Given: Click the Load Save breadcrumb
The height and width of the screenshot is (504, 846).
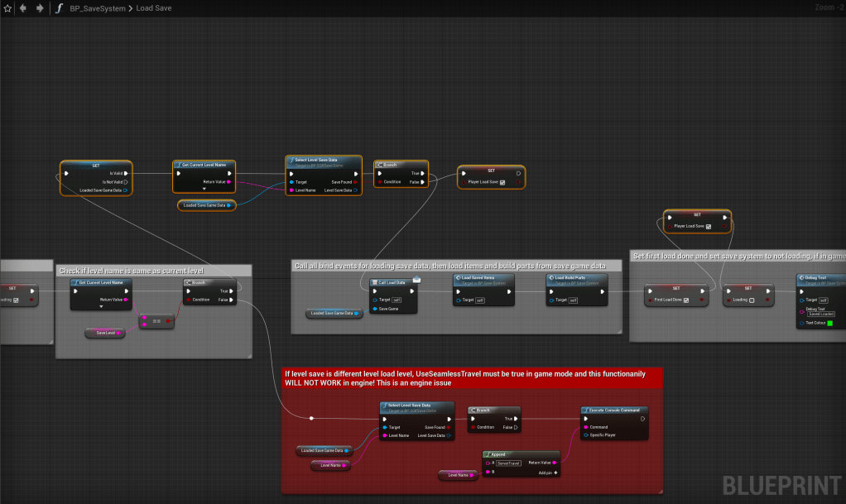Looking at the screenshot, I should [x=155, y=8].
